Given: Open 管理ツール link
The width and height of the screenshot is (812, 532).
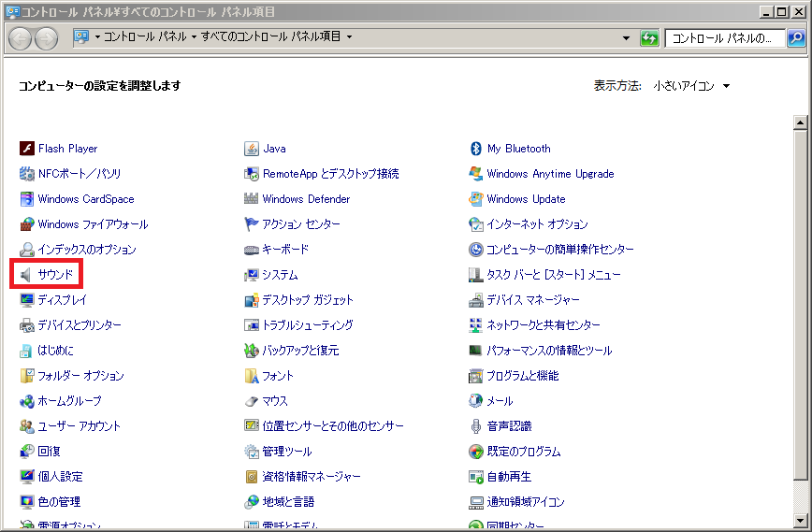Looking at the screenshot, I should tap(287, 452).
